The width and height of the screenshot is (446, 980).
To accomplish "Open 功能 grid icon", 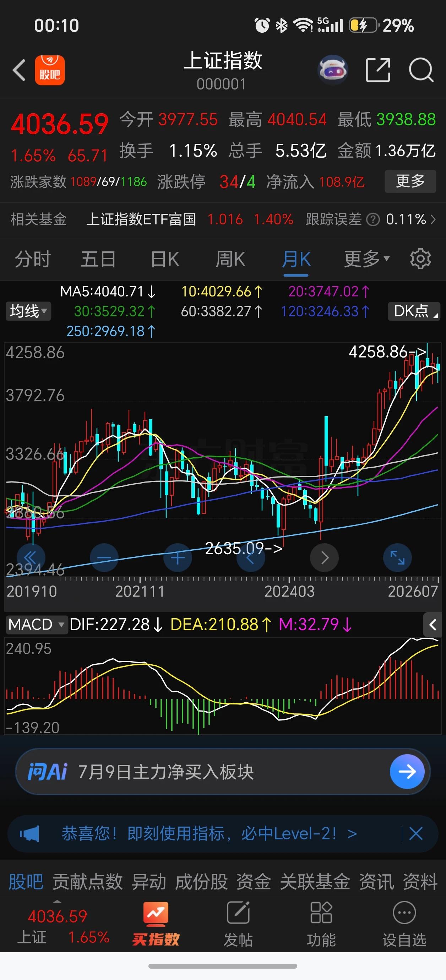I will 321,913.
